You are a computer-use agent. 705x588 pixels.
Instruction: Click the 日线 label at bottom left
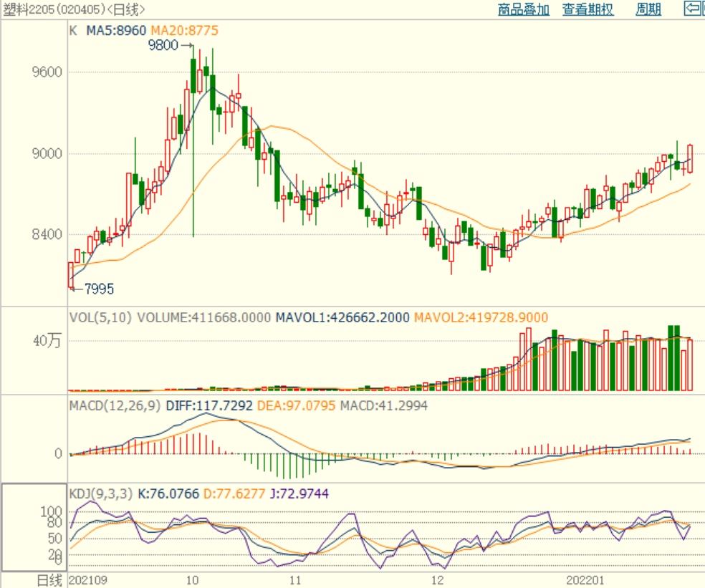(x=49, y=579)
